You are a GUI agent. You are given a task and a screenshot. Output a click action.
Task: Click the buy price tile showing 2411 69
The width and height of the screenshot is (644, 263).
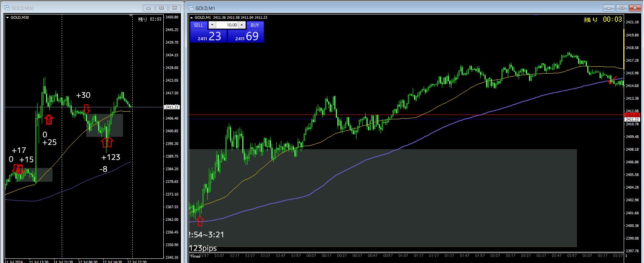coord(246,36)
